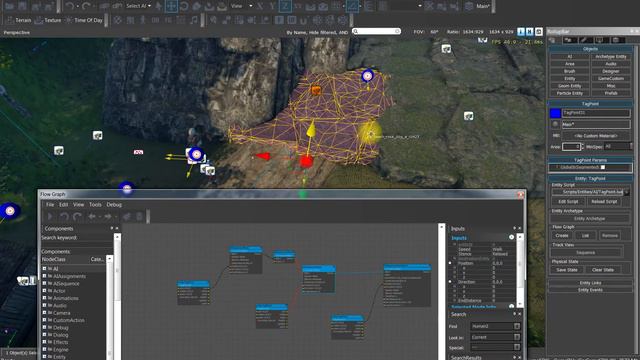Open the MinSpec dropdown
Viewport: 640px width, 360px height.
[x=618, y=146]
